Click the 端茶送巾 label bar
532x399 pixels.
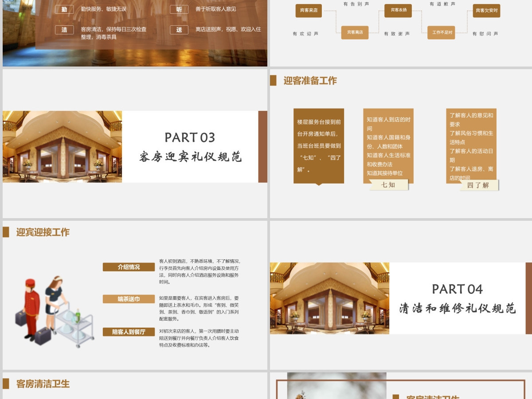coord(129,299)
